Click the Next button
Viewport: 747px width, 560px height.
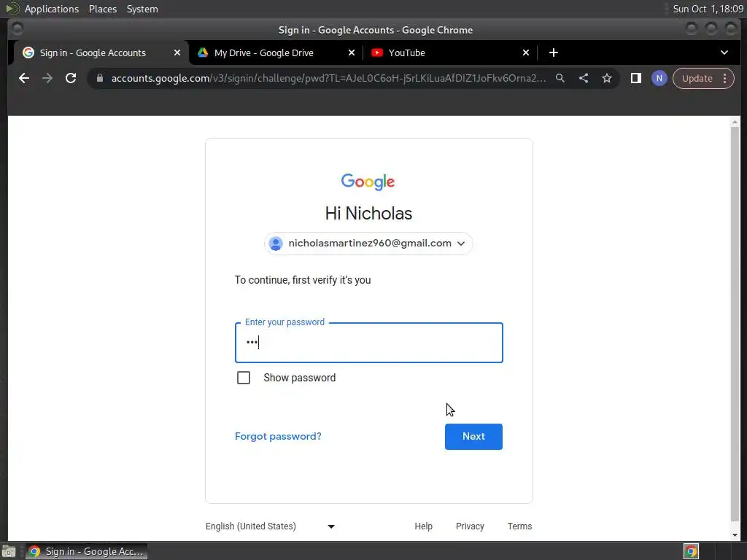[x=473, y=437]
